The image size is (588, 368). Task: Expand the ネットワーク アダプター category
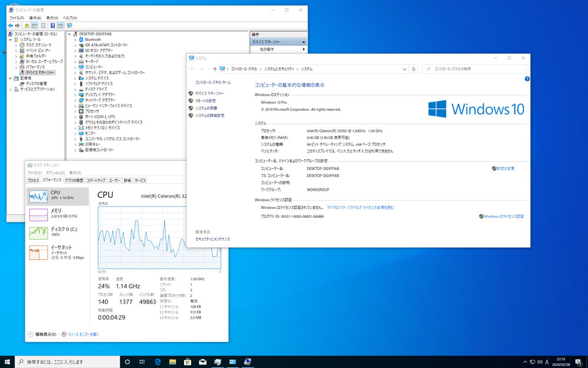tap(75, 100)
